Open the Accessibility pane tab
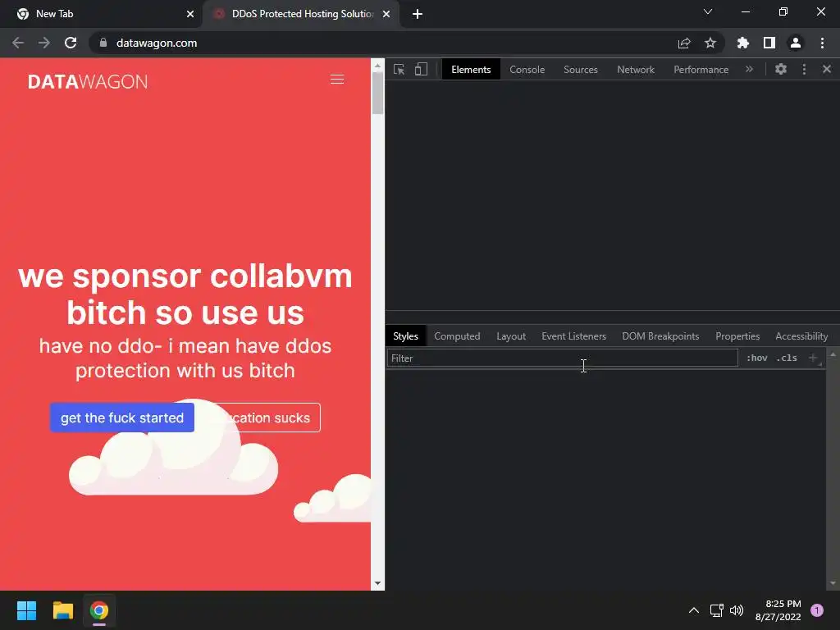This screenshot has height=630, width=840. (801, 336)
